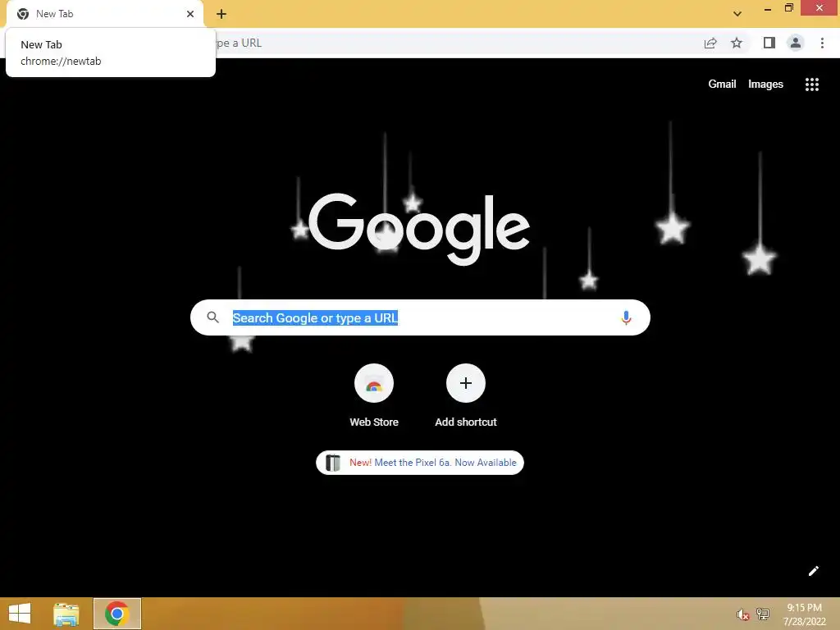Share this page icon in address bar

[x=710, y=43]
